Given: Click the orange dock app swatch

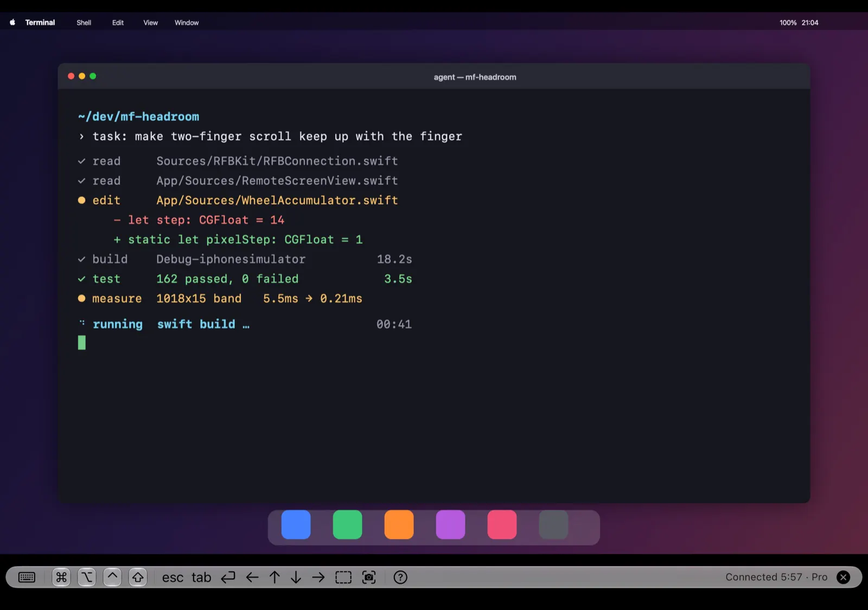Looking at the screenshot, I should [x=399, y=524].
